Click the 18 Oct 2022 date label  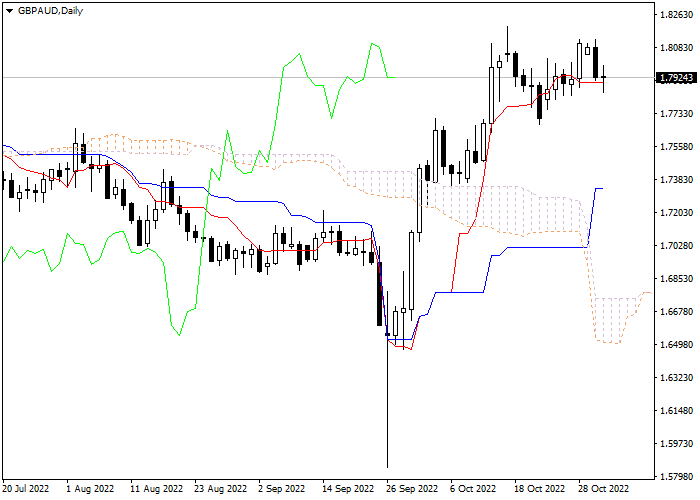(x=541, y=489)
